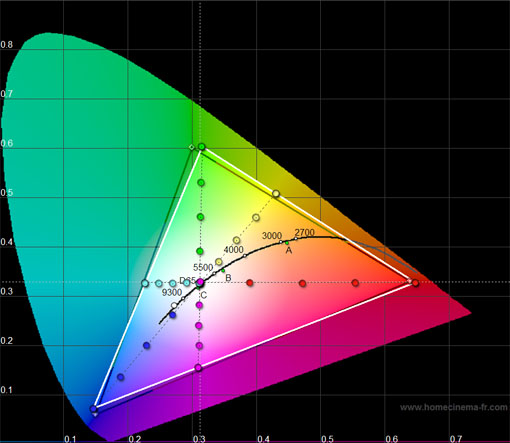The height and width of the screenshot is (443, 510).
Task: Click the 0.5 label on the vertical axis
Action: pos(7,193)
